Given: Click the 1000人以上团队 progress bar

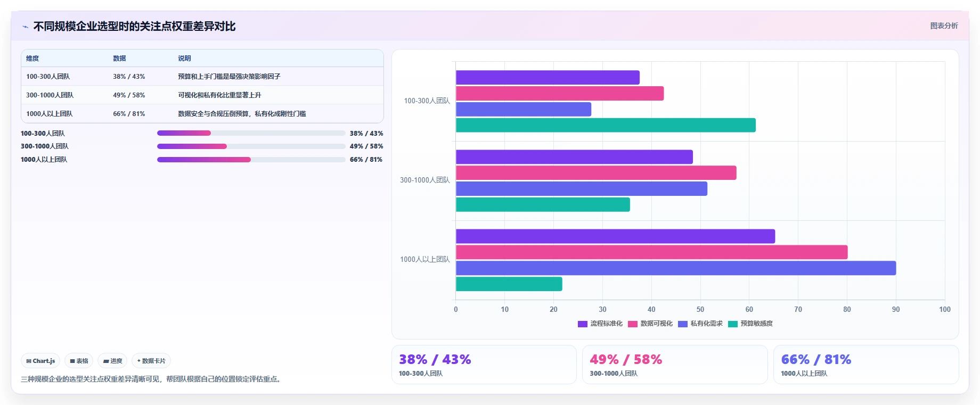Looking at the screenshot, I should tap(251, 160).
